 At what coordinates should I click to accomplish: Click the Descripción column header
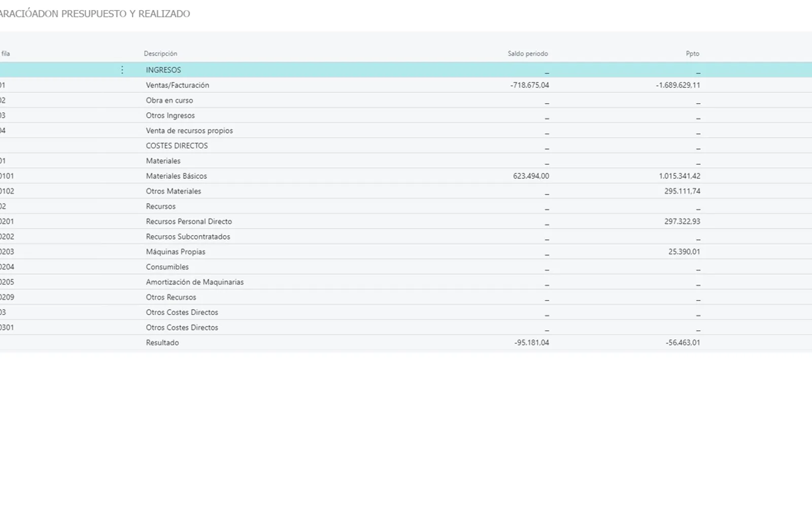(x=160, y=53)
